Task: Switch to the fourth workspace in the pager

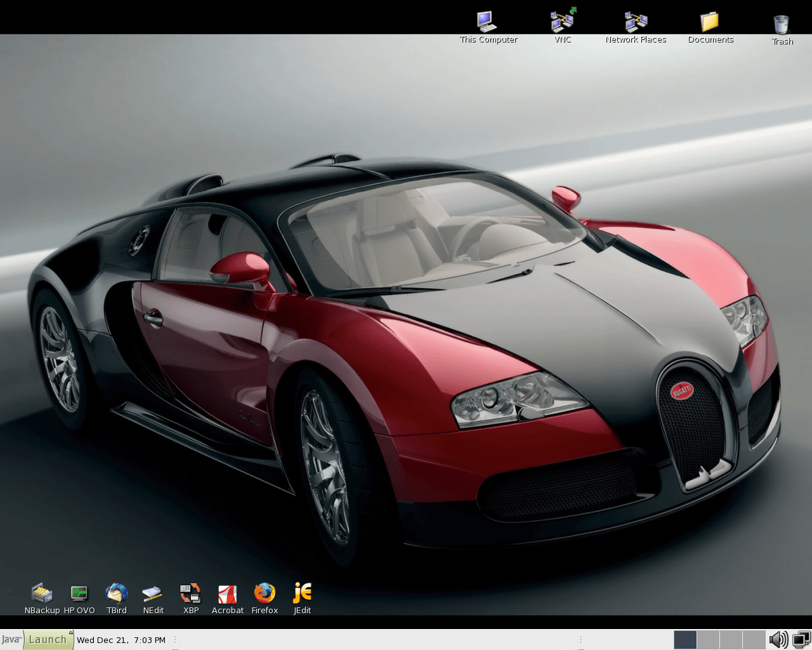Action: [754, 640]
